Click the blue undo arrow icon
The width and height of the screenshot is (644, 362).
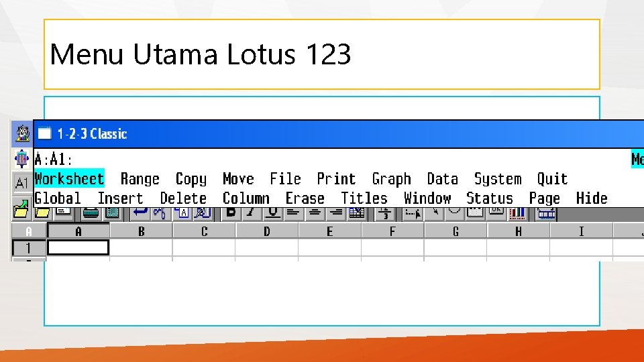click(x=140, y=213)
